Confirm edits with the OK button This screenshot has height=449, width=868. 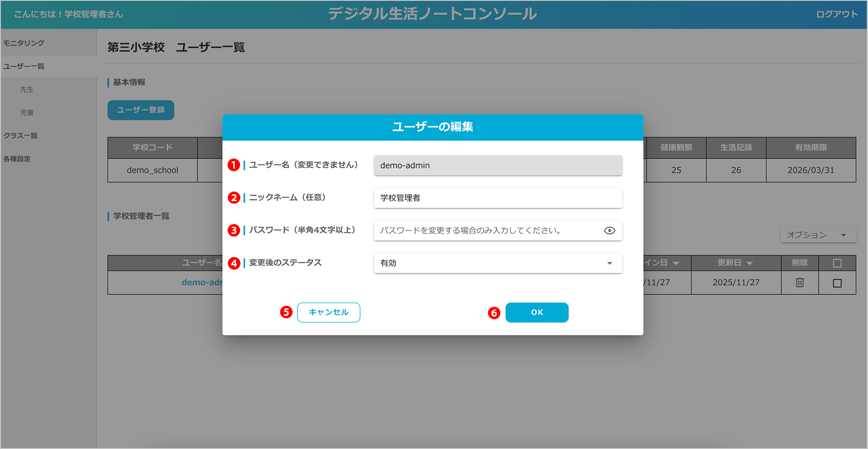coord(537,313)
